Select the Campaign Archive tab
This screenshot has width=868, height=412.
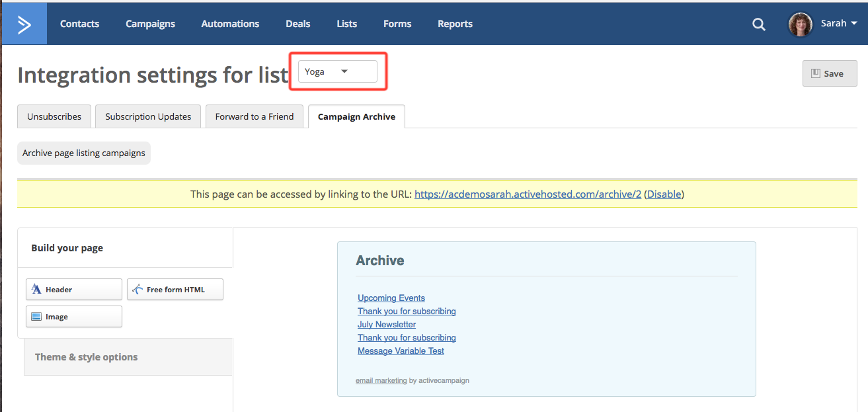[x=356, y=116]
